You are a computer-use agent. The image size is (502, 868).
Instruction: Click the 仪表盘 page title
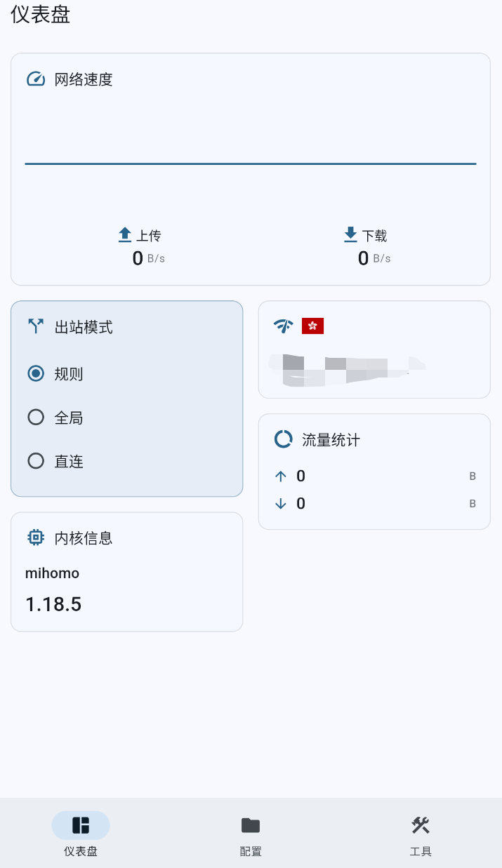pyautogui.click(x=39, y=15)
